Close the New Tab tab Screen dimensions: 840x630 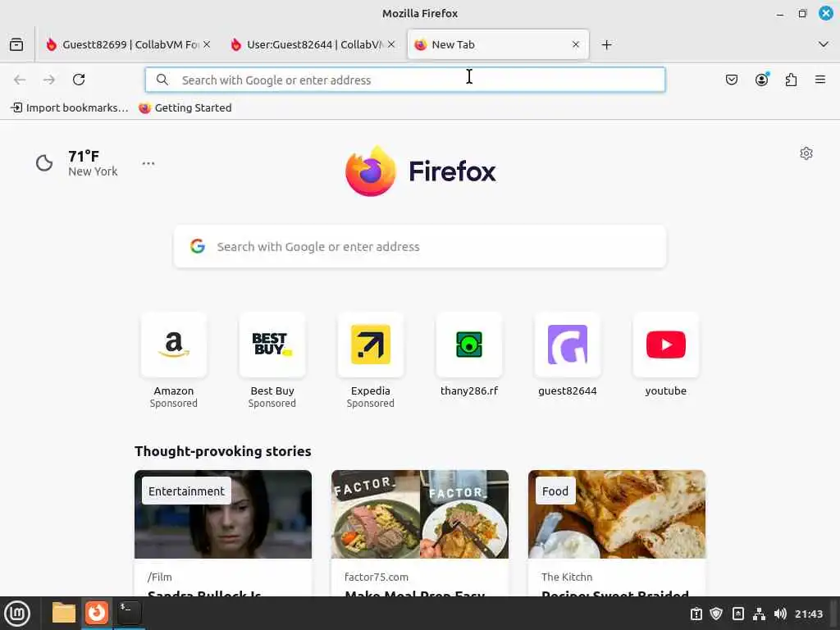point(576,44)
